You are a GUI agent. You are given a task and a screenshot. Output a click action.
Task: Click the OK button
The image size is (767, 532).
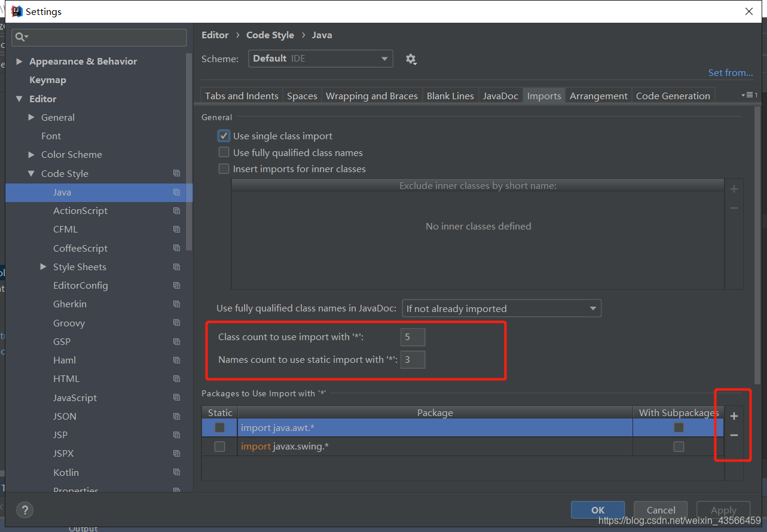tap(598, 510)
